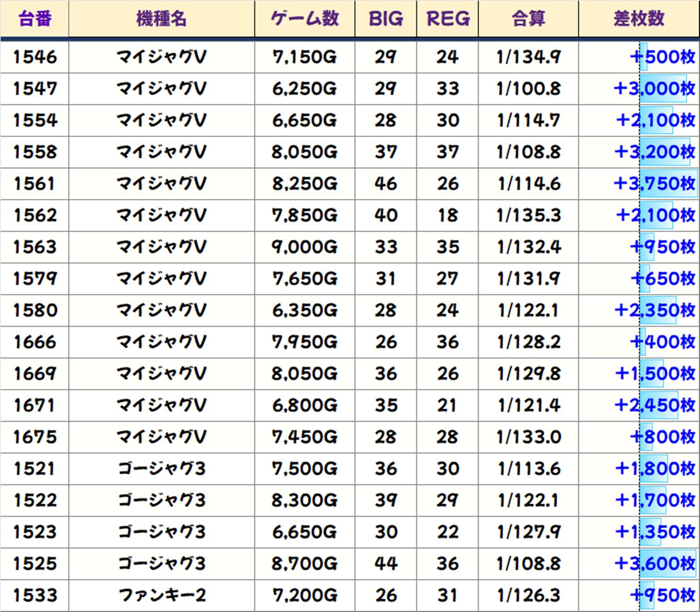Select the 合算 column header
The width and height of the screenshot is (700, 612).
point(528,19)
